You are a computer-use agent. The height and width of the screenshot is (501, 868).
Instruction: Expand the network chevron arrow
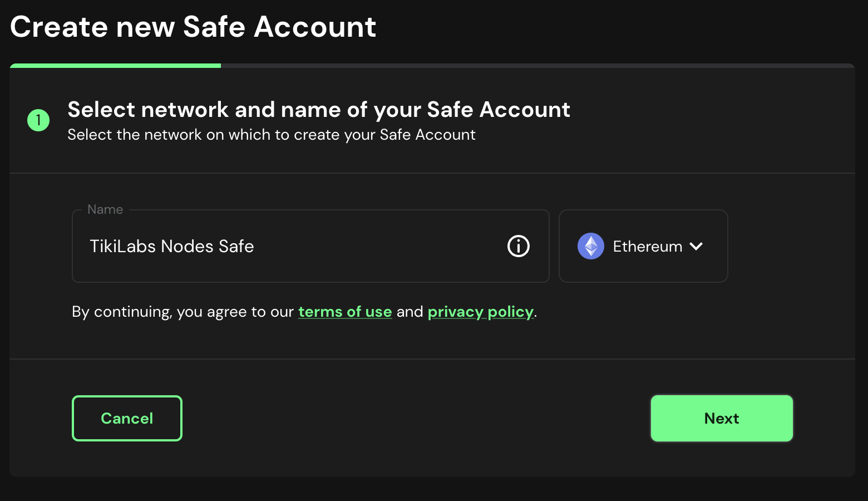[696, 246]
